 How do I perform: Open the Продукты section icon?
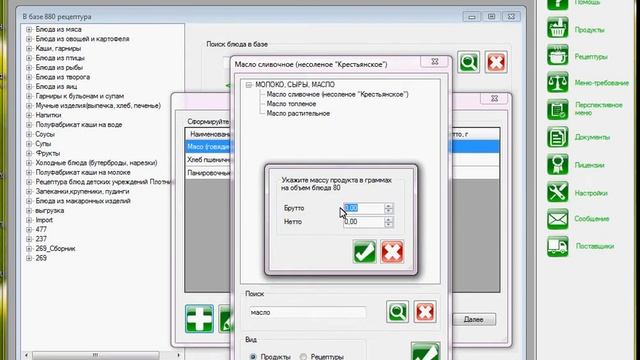pos(558,28)
